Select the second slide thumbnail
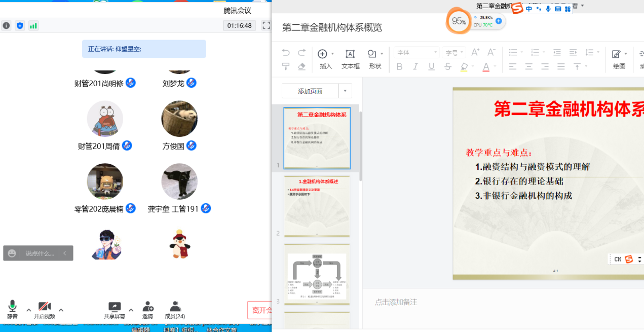 [316, 205]
